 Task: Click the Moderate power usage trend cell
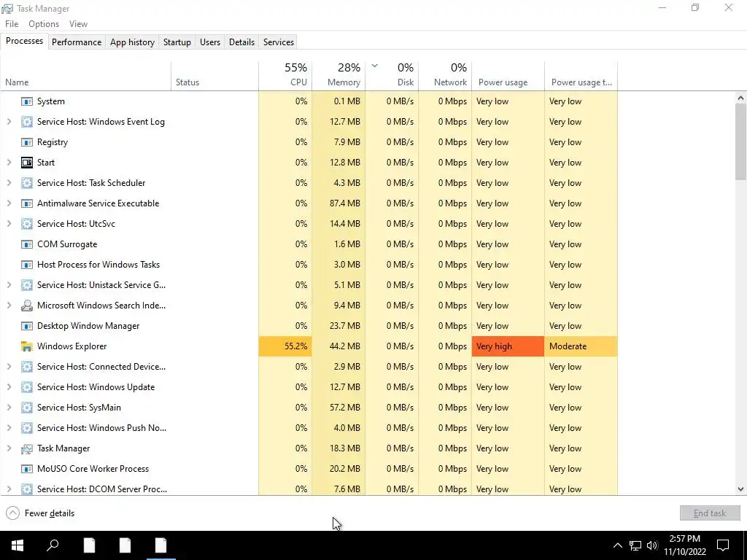[581, 346]
